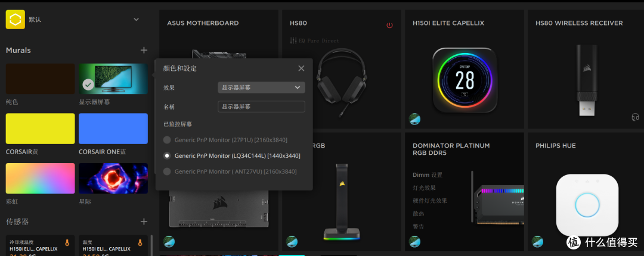Click the 已監控屏幕 label
644x256 pixels.
point(178,123)
